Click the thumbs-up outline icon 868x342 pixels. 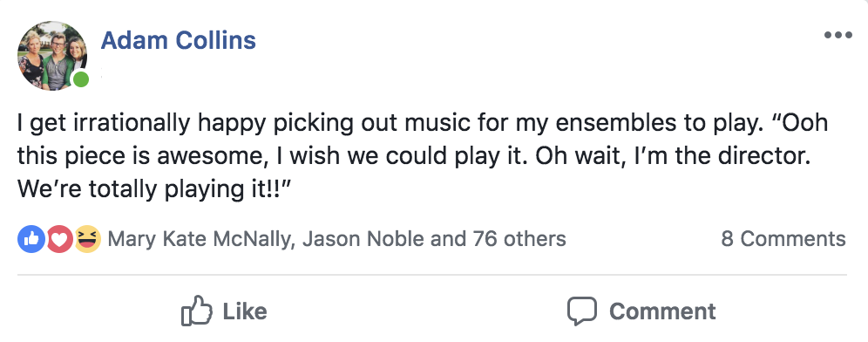point(196,311)
